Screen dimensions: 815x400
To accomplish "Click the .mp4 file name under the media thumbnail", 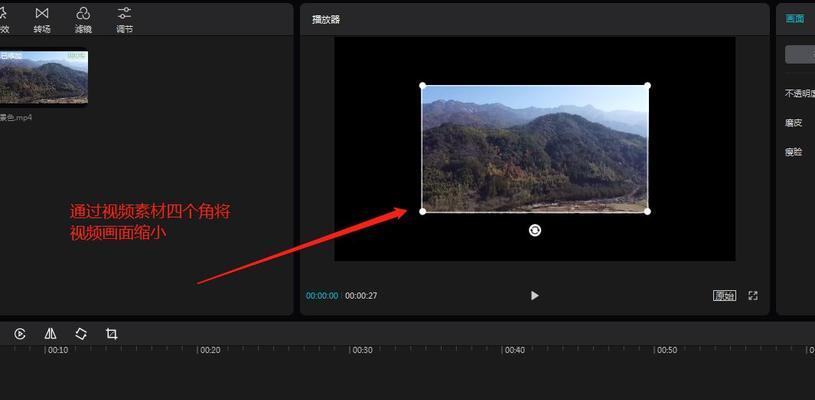I will 16,117.
